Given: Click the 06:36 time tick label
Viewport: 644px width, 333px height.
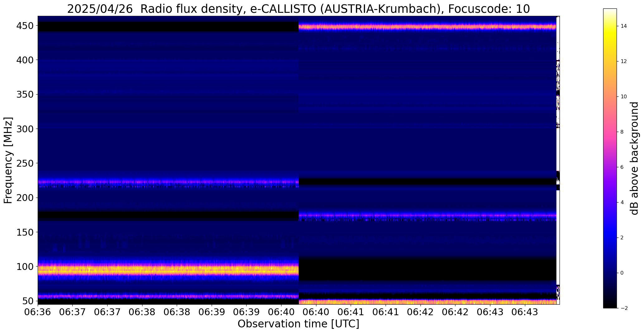Looking at the screenshot, I should [x=38, y=312].
